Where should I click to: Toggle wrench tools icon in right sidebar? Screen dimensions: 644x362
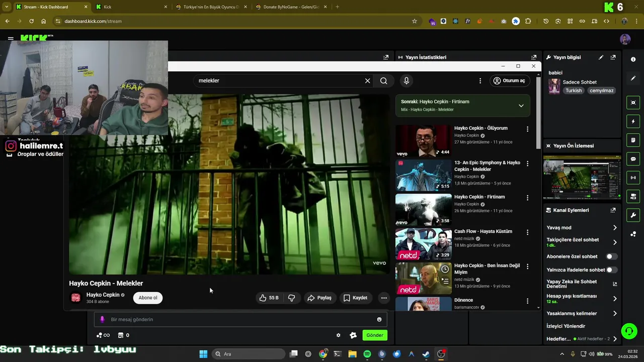(633, 215)
